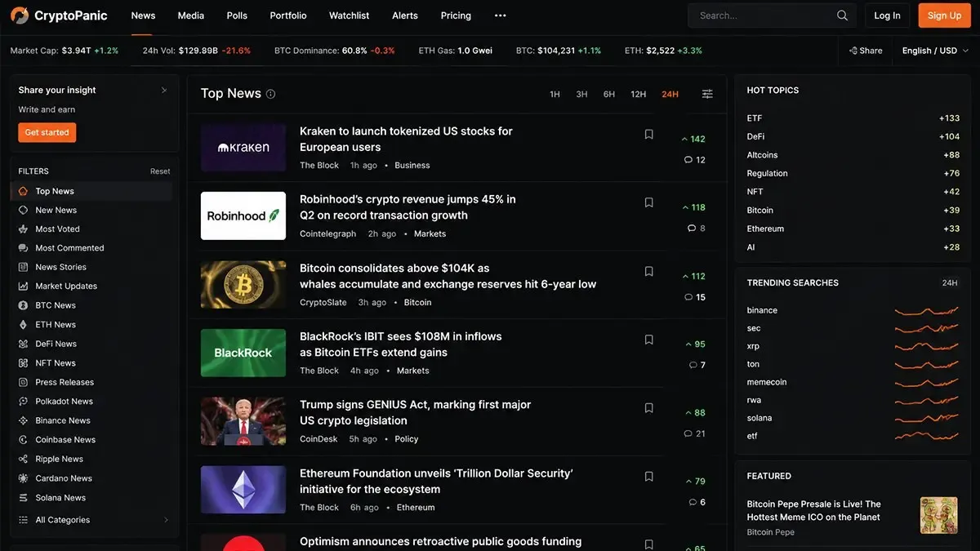Click the Binance News icon in filters
The image size is (980, 551).
point(24,420)
